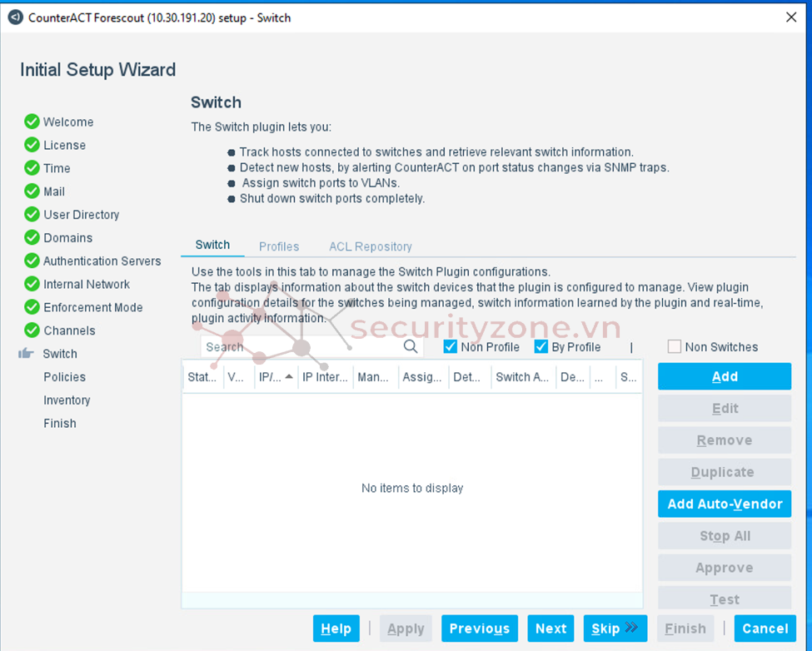The image size is (812, 651).
Task: Go to Enforcement Mode step
Action: (x=92, y=307)
